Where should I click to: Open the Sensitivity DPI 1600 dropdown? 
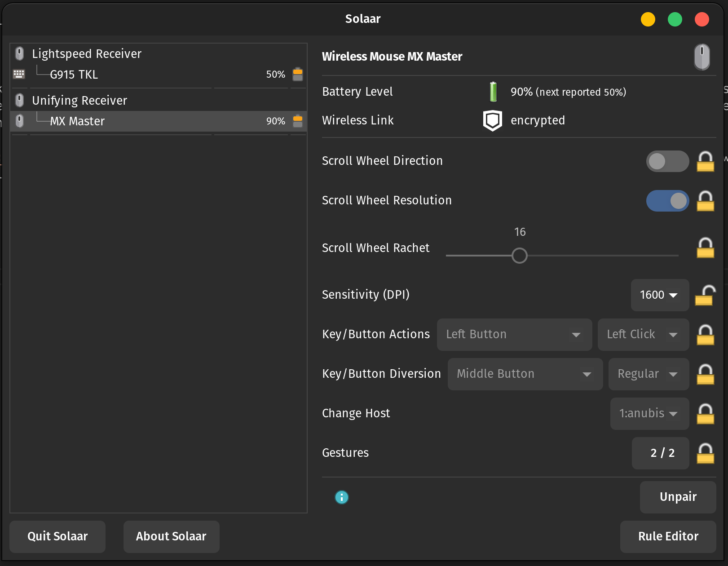(x=660, y=295)
